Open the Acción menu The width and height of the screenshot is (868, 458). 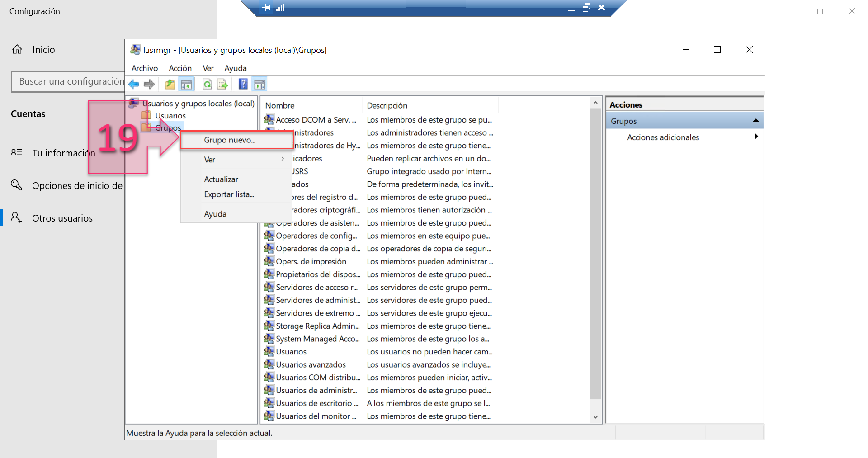point(180,68)
